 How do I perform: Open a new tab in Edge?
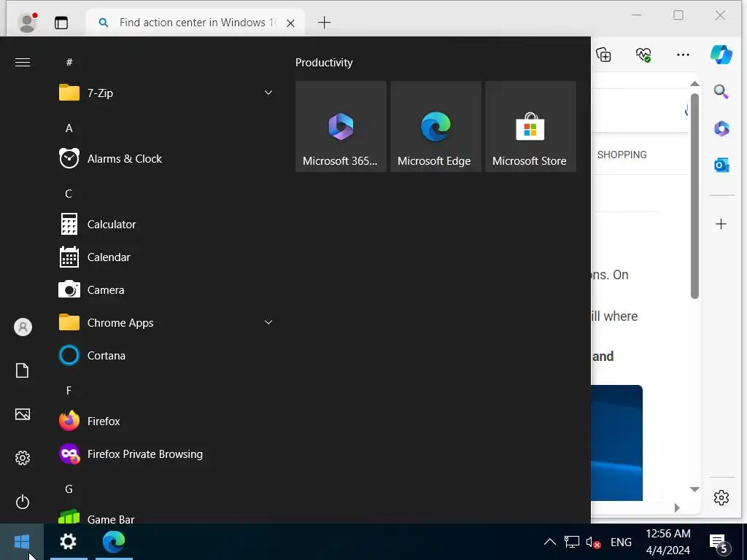point(324,23)
